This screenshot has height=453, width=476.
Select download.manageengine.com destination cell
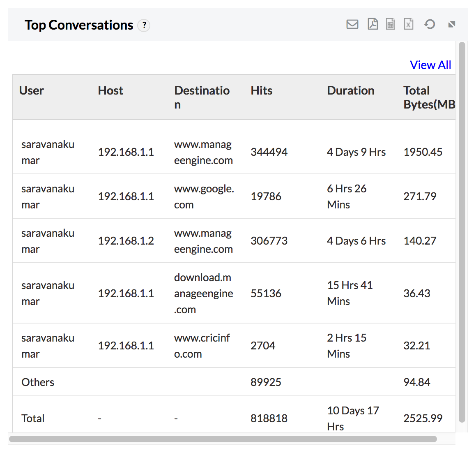click(x=203, y=294)
